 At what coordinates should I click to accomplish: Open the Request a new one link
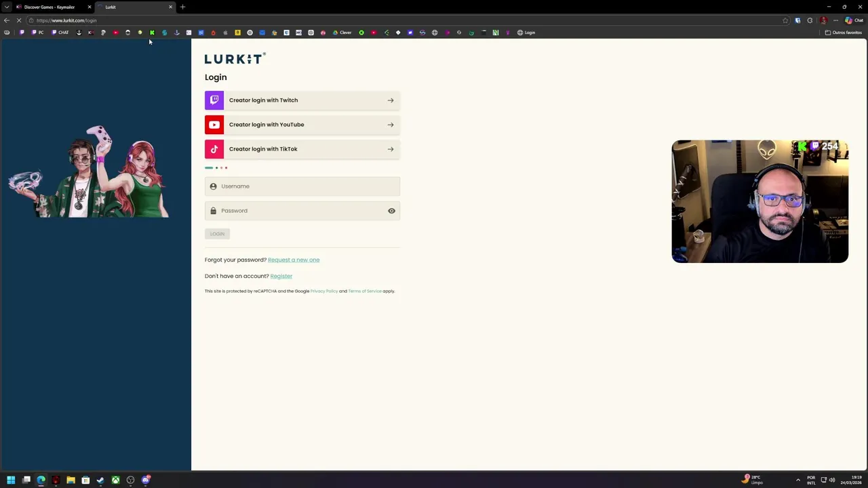point(294,260)
